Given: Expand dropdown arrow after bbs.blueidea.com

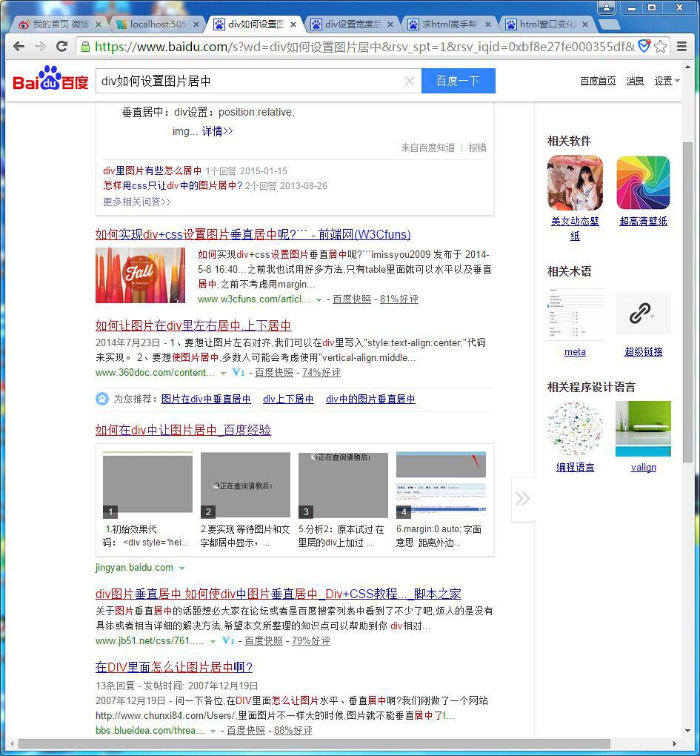Looking at the screenshot, I should click(x=213, y=732).
